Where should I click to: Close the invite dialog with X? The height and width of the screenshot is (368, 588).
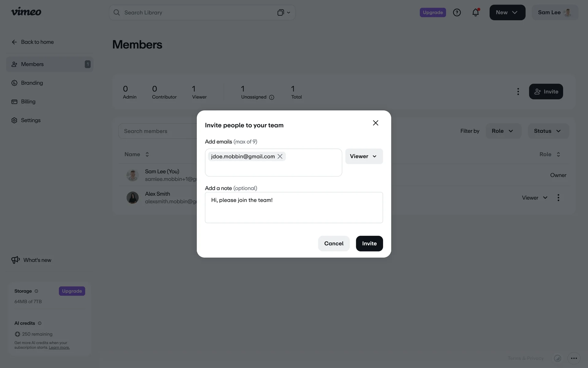375,123
